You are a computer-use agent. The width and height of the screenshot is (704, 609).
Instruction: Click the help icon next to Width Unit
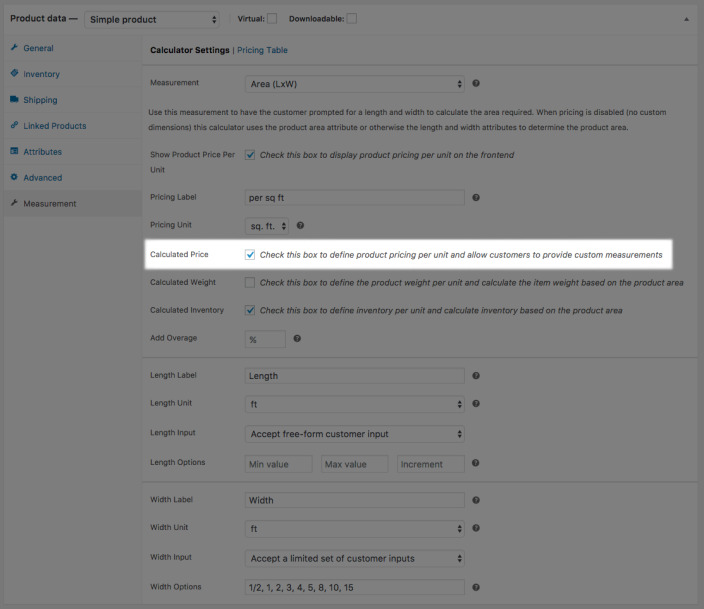coord(476,528)
